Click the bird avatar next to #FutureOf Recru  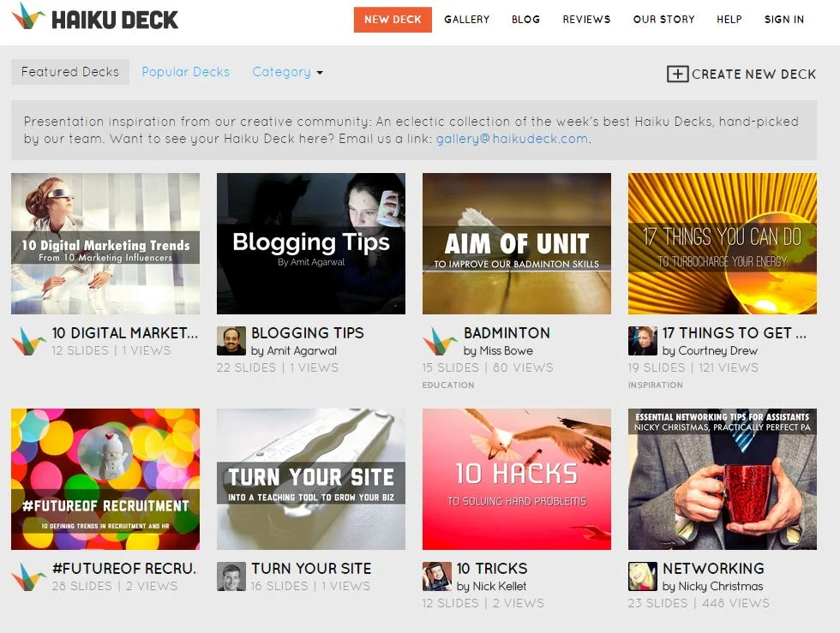[28, 576]
